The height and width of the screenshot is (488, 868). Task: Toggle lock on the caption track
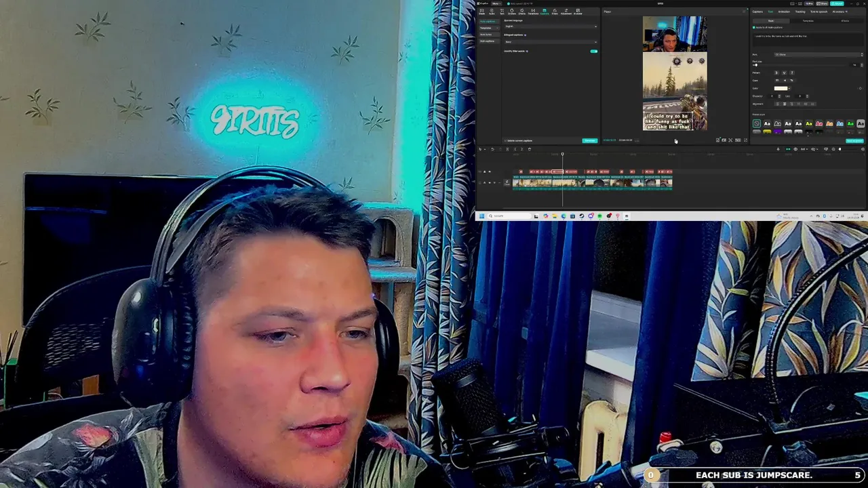[484, 171]
